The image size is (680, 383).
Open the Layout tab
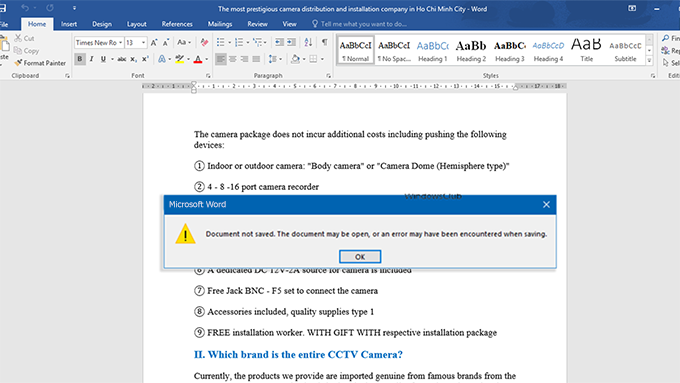pyautogui.click(x=137, y=24)
